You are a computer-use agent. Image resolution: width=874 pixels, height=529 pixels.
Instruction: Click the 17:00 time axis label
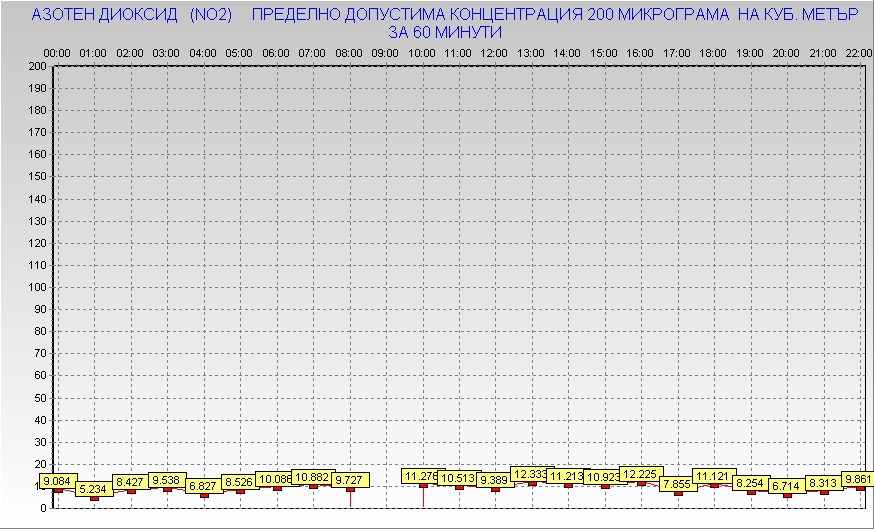677,52
